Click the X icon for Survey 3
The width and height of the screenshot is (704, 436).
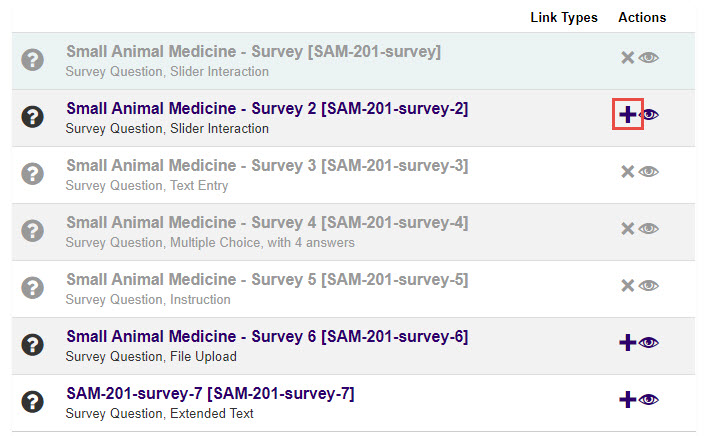(x=627, y=172)
